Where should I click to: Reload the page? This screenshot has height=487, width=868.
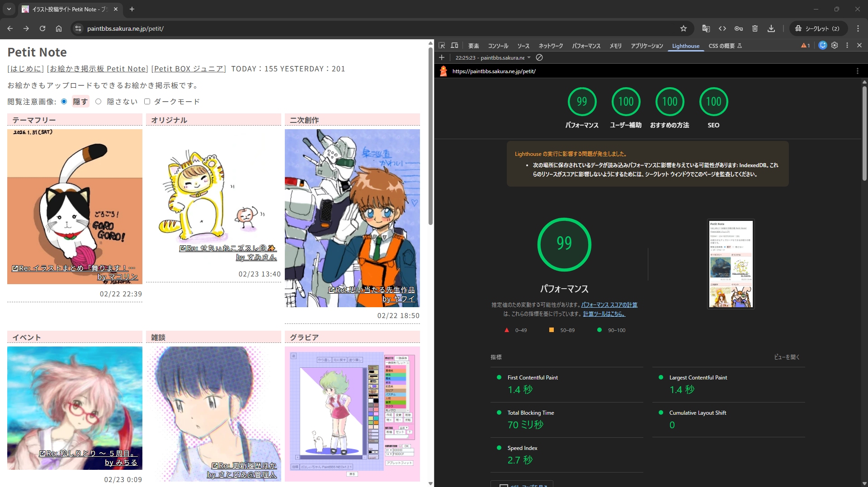tap(42, 28)
